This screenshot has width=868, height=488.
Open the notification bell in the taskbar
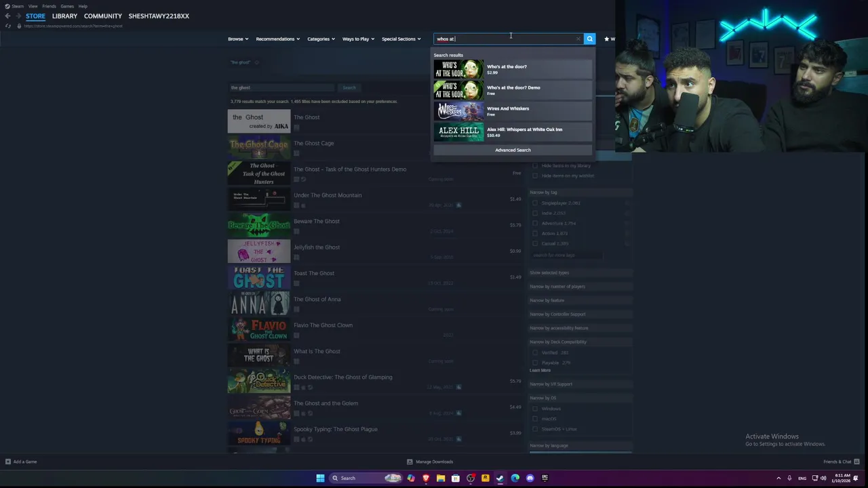coord(856,478)
